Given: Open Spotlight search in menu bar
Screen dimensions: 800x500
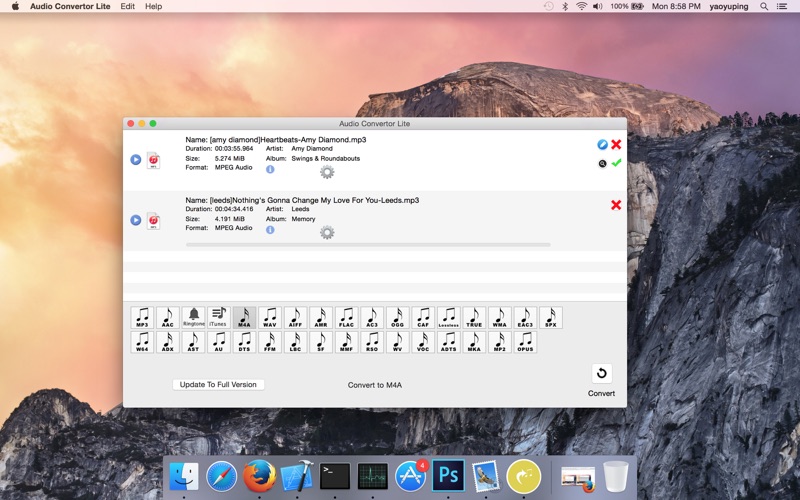Looking at the screenshot, I should coord(764,6).
